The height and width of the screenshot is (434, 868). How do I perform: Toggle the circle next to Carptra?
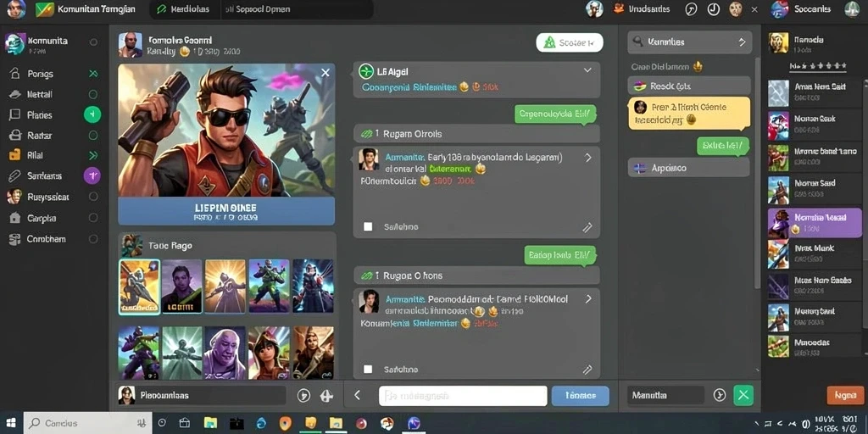tap(93, 218)
